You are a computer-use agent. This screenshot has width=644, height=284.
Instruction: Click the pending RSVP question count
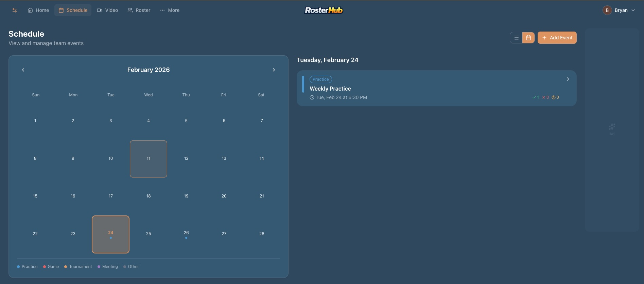(555, 97)
